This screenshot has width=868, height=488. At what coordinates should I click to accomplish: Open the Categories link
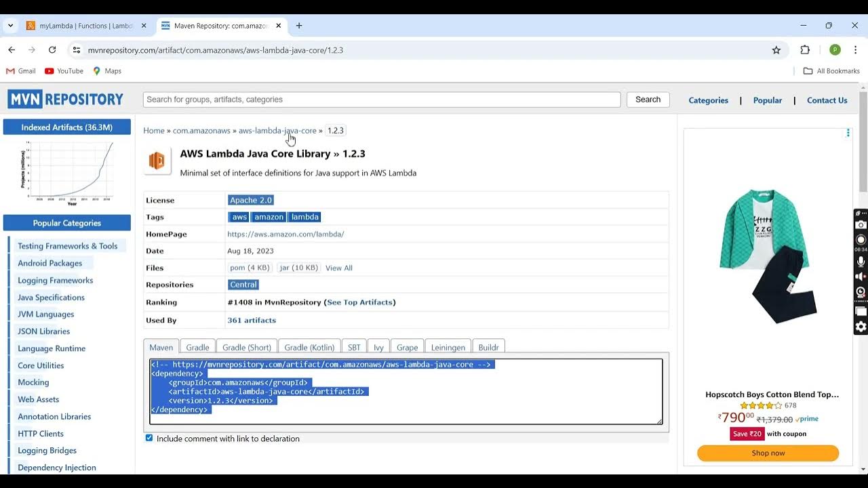(708, 100)
